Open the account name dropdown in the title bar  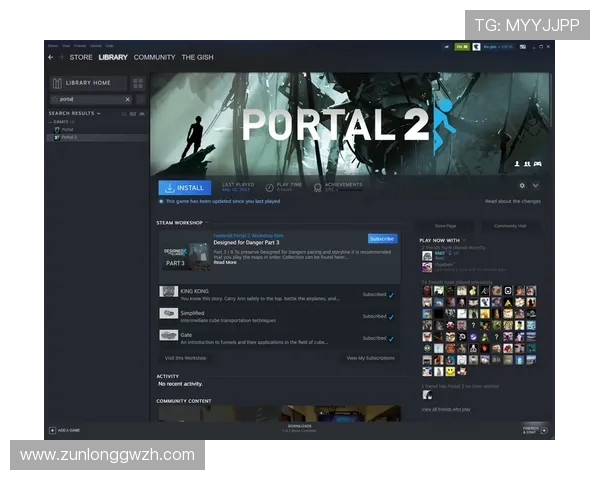(x=498, y=47)
